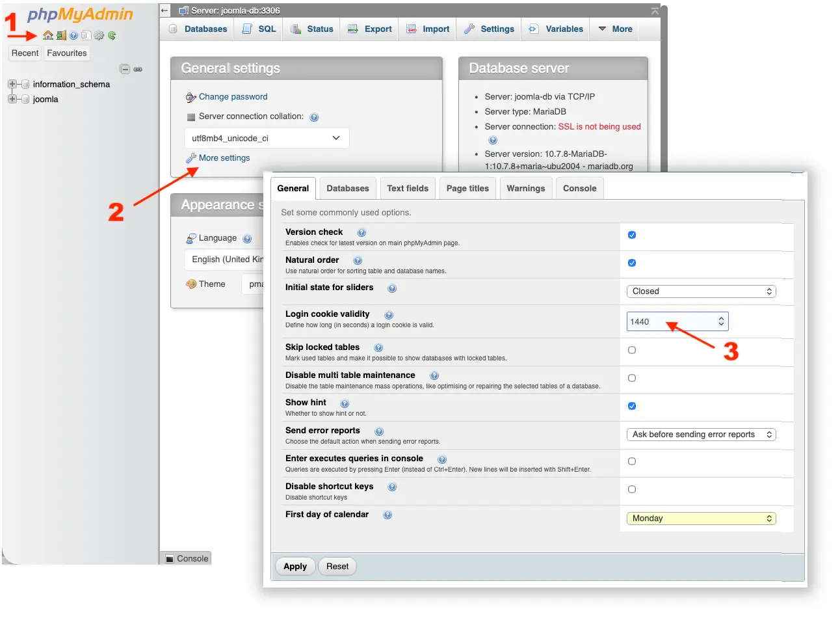Click the Favourites button
This screenshot has height=620, width=840.
67,53
